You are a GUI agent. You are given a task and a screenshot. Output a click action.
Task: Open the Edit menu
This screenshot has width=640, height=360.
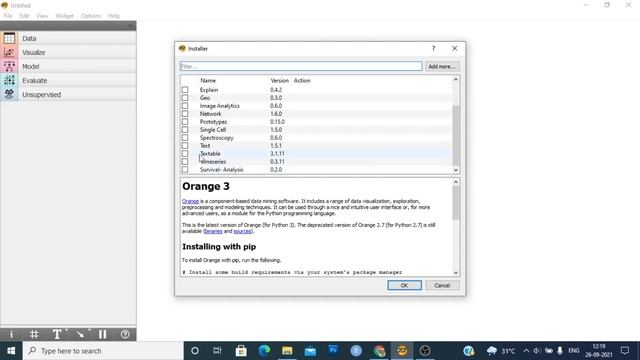point(24,16)
